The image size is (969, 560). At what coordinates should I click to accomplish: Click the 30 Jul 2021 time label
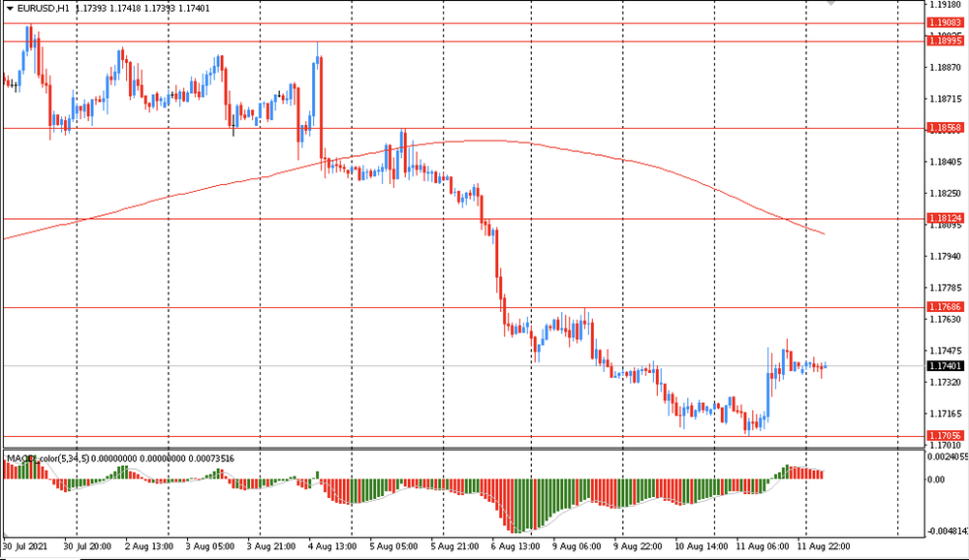click(x=25, y=546)
